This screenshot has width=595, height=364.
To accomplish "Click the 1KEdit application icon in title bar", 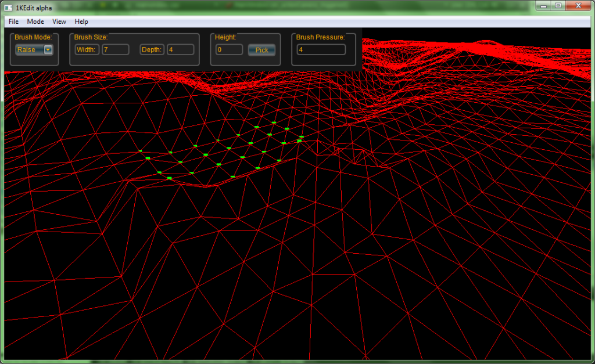I will (8, 8).
